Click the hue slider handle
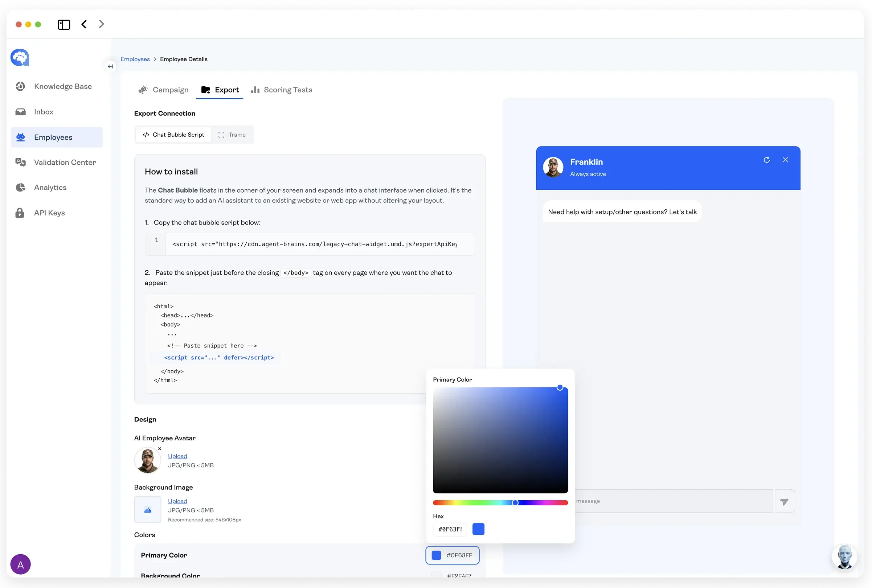This screenshot has width=872, height=588. click(515, 503)
